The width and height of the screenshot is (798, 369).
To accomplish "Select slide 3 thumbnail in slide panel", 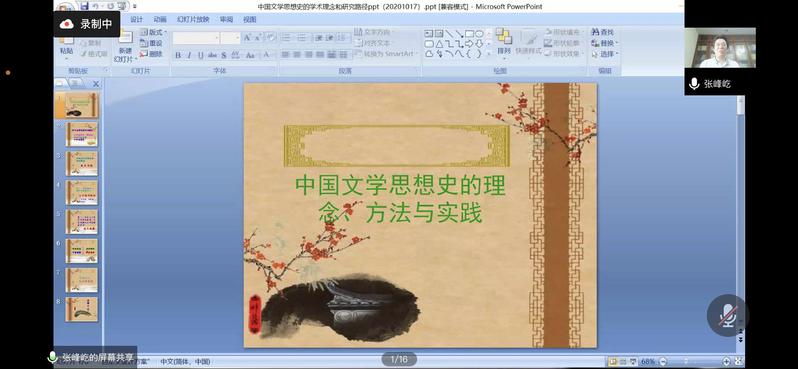I will (81, 163).
